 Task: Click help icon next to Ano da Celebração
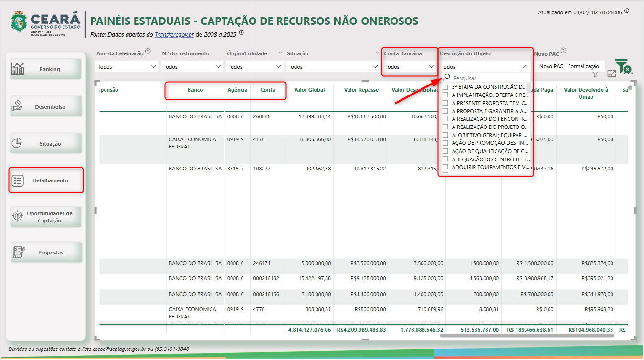tap(148, 51)
